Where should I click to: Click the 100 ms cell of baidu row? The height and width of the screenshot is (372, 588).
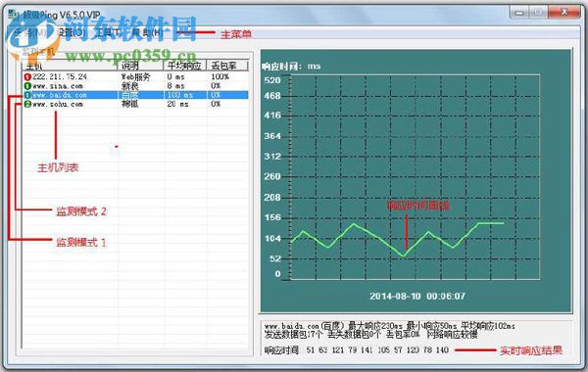[x=180, y=95]
